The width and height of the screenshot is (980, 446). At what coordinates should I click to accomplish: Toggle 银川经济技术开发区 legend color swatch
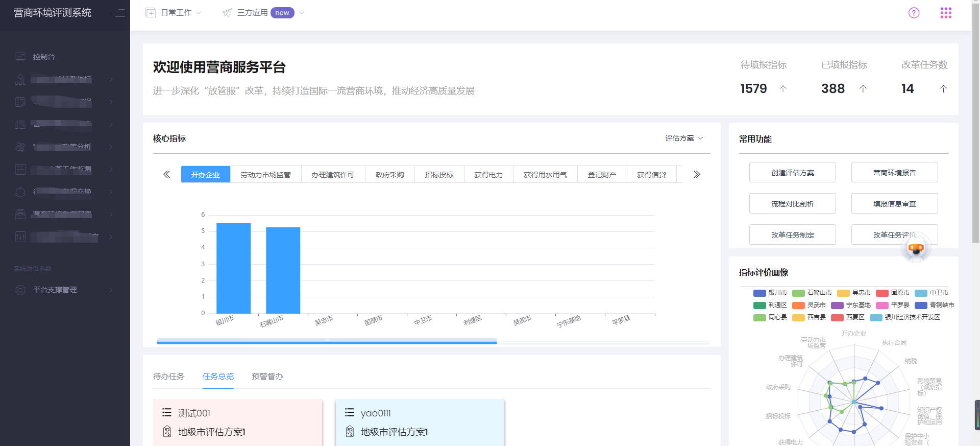876,317
